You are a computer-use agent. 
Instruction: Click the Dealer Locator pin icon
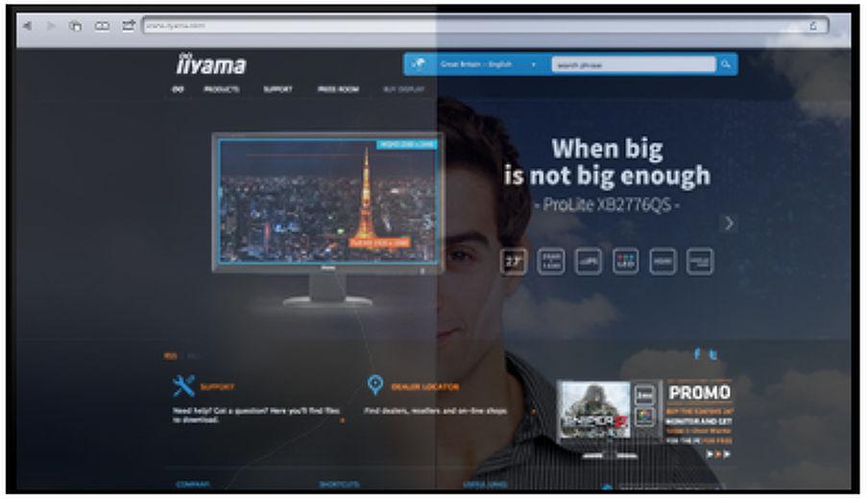pyautogui.click(x=376, y=386)
